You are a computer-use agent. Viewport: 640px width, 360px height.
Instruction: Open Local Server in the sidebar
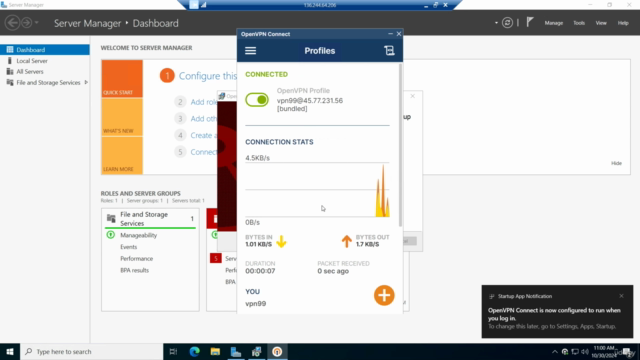pyautogui.click(x=32, y=61)
